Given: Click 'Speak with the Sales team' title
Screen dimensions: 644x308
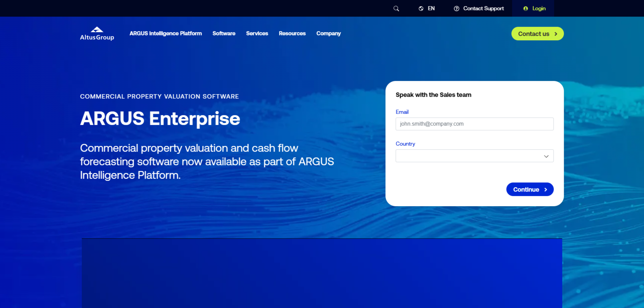Looking at the screenshot, I should (x=433, y=95).
